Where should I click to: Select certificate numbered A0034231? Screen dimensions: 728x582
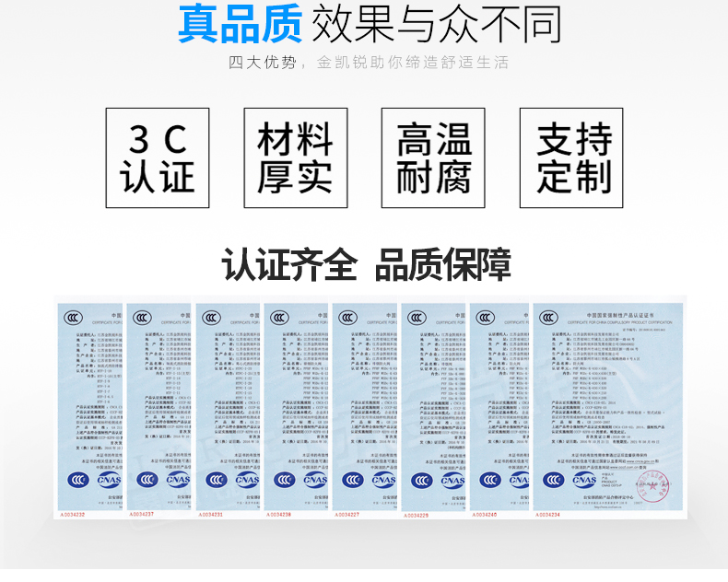pyautogui.click(x=229, y=405)
